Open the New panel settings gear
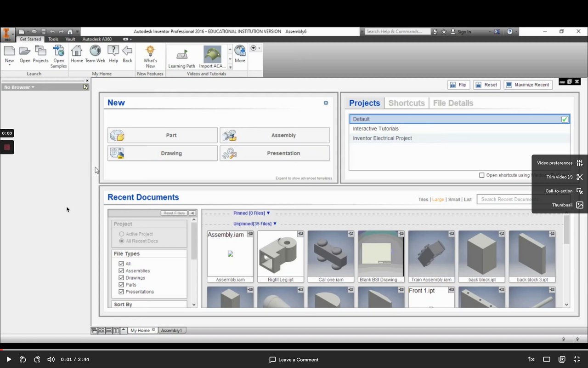The height and width of the screenshot is (368, 588). tap(326, 103)
